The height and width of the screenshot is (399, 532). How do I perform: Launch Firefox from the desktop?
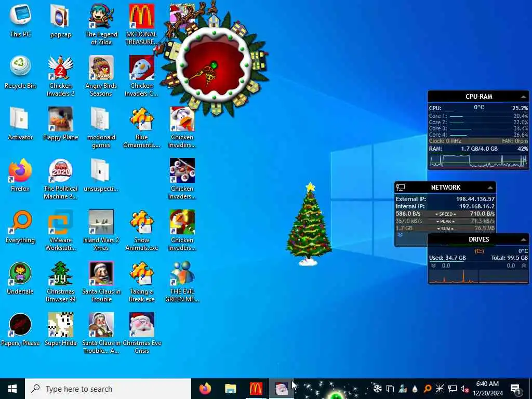click(x=20, y=175)
